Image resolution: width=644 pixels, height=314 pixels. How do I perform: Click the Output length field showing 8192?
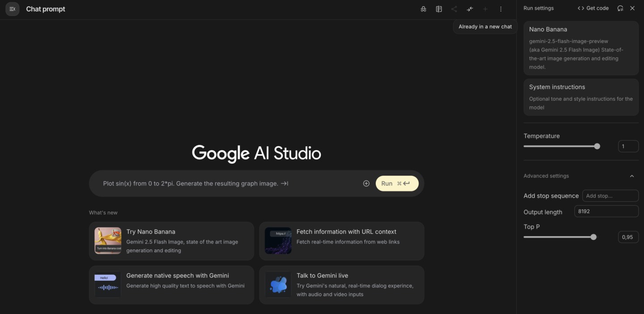click(x=606, y=211)
